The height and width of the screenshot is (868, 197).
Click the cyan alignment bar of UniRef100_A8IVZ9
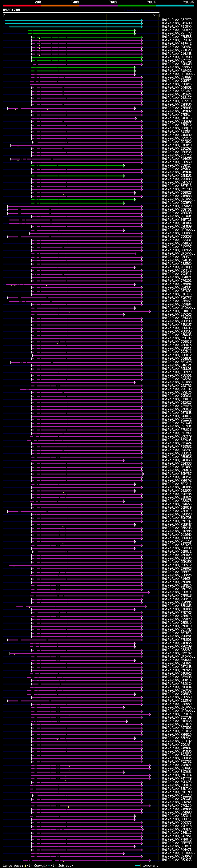tap(74, 20)
